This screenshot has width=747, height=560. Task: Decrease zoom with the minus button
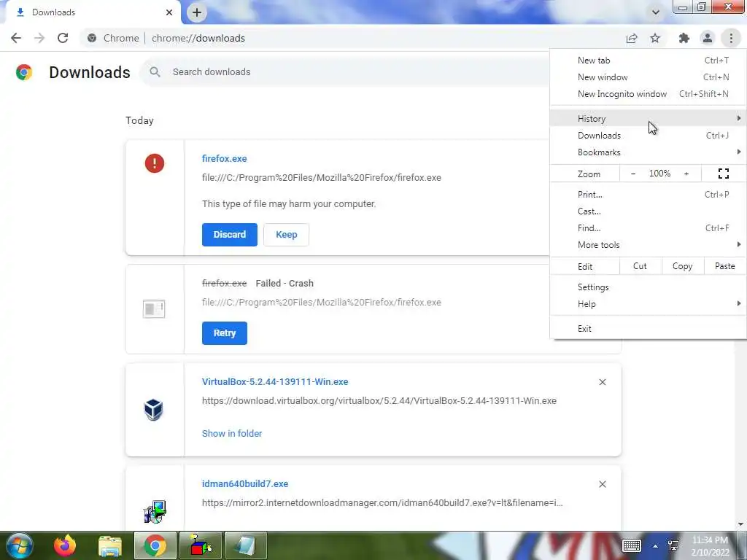tap(633, 174)
